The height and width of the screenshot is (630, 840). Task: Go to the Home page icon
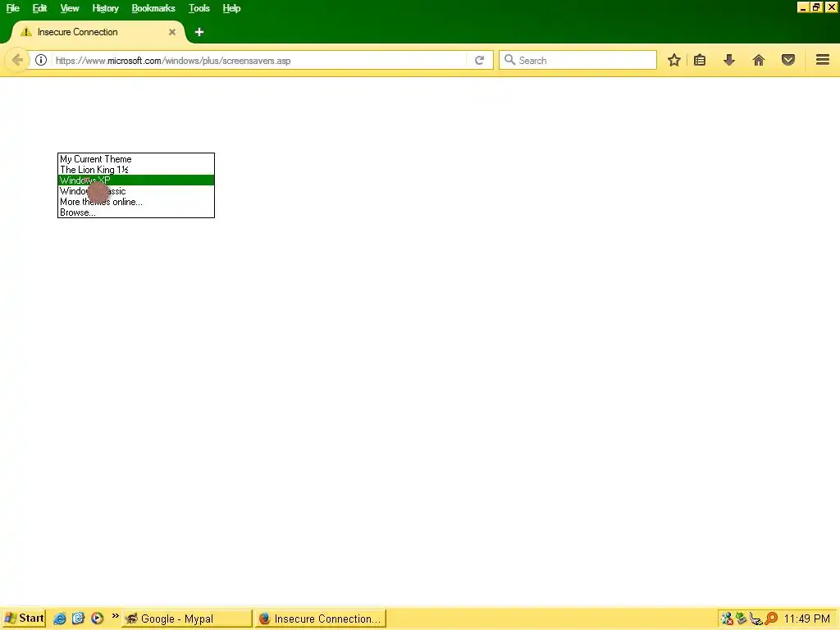pos(759,60)
